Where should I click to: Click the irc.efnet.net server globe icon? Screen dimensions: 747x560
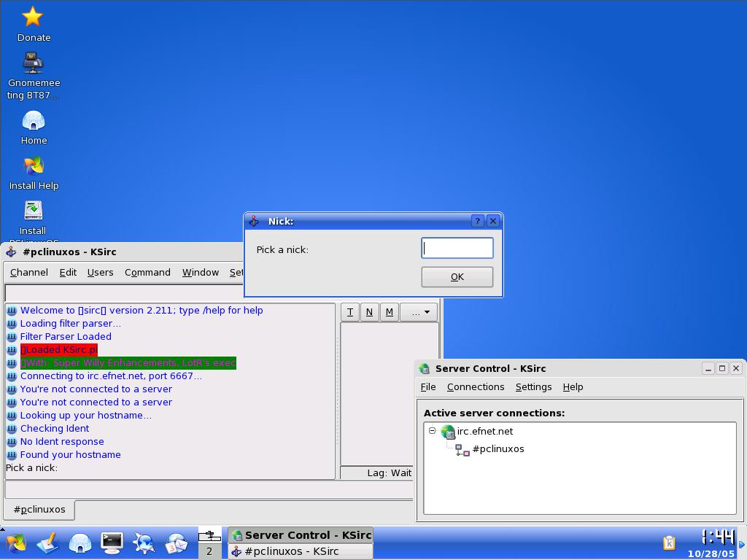448,432
